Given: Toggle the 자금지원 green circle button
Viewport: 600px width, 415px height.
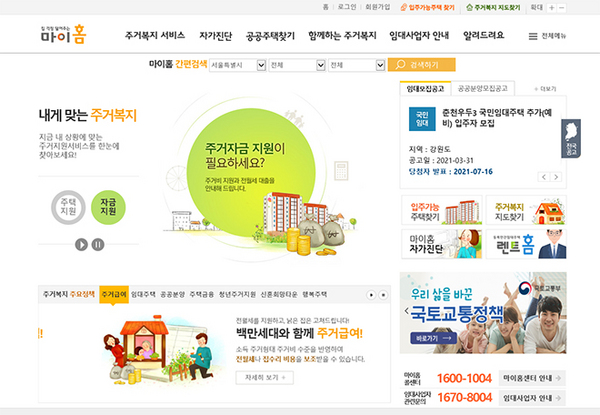Looking at the screenshot, I should point(108,207).
